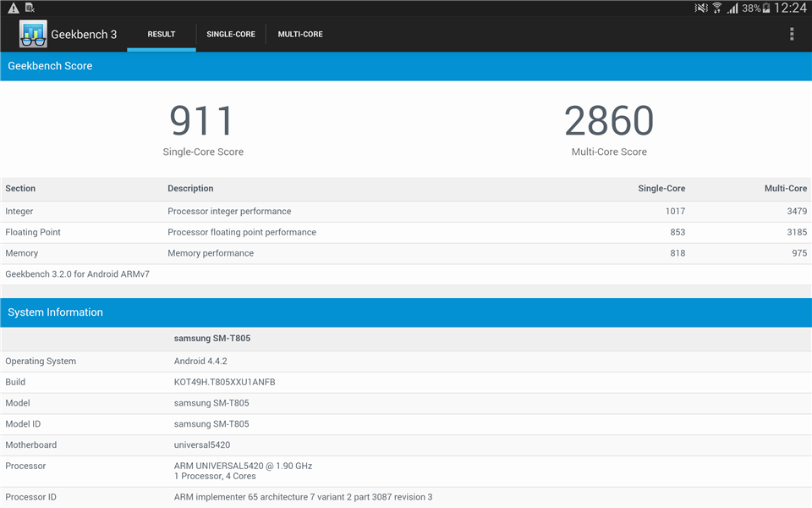Tap ARM UNIVERSAL5420 @ 1.90 GHz value
This screenshot has width=812, height=508.
tap(243, 466)
